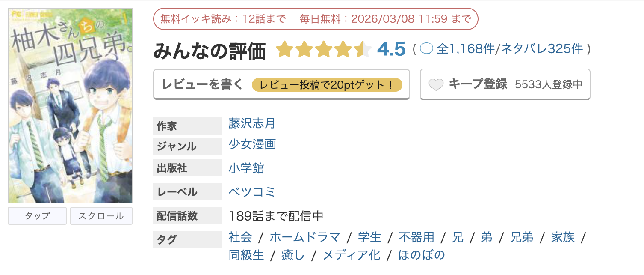Open author page for 藤沢志月

point(251,124)
